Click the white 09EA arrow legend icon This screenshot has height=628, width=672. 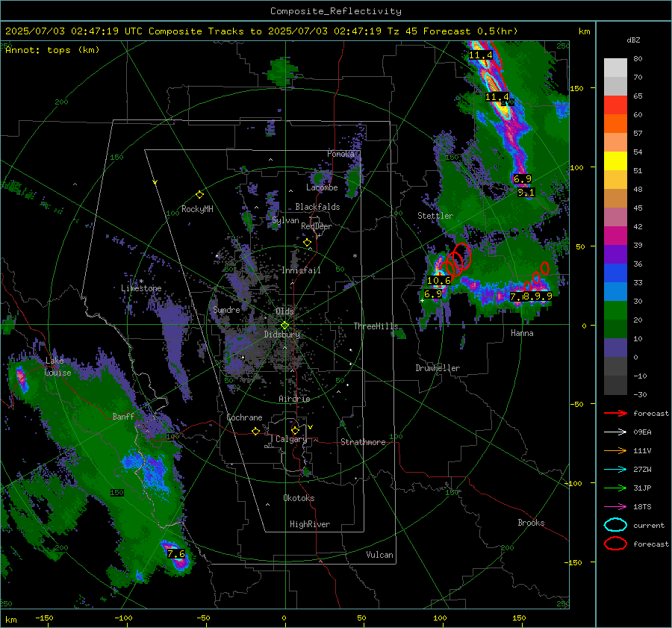coord(615,432)
